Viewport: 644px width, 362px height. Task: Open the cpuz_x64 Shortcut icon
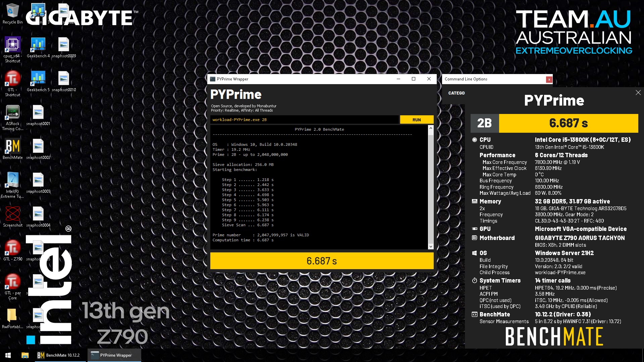(x=12, y=50)
